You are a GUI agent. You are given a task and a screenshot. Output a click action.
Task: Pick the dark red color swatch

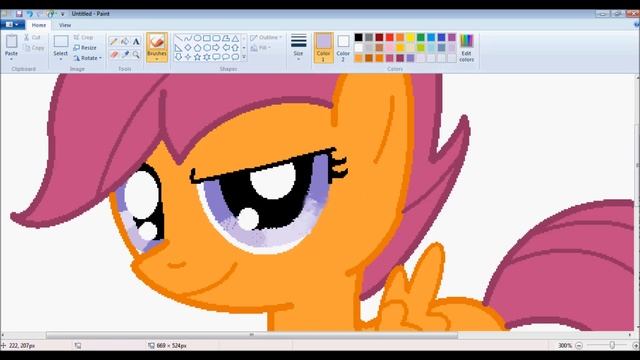379,38
